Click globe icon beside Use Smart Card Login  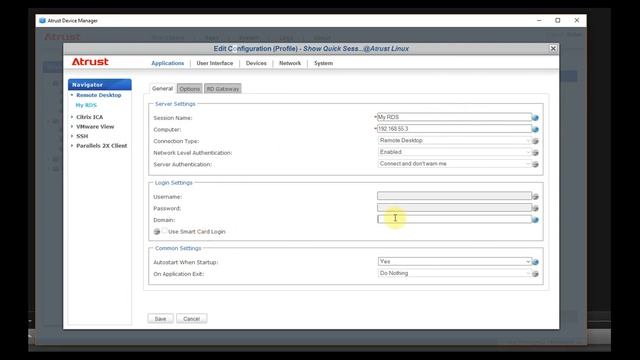[157, 231]
